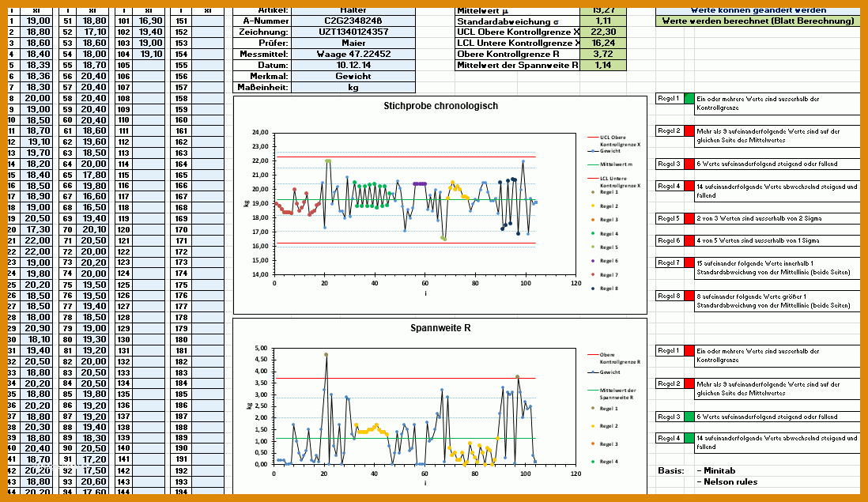Click the LCL Untere Kontrollgrenze X label
Viewport: 868px width, 502px height.
[517, 43]
